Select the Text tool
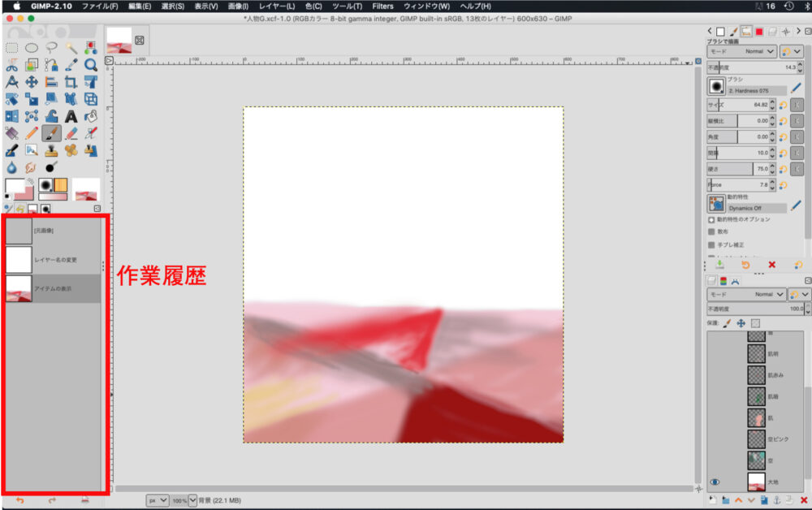Screen dimensions: 812x510 [x=71, y=116]
